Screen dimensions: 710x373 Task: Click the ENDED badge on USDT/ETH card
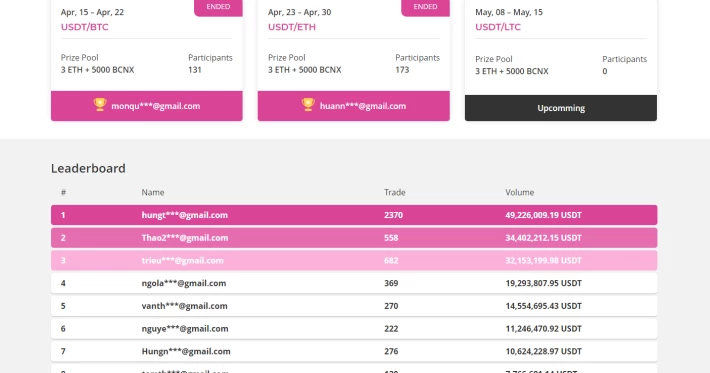(x=425, y=8)
